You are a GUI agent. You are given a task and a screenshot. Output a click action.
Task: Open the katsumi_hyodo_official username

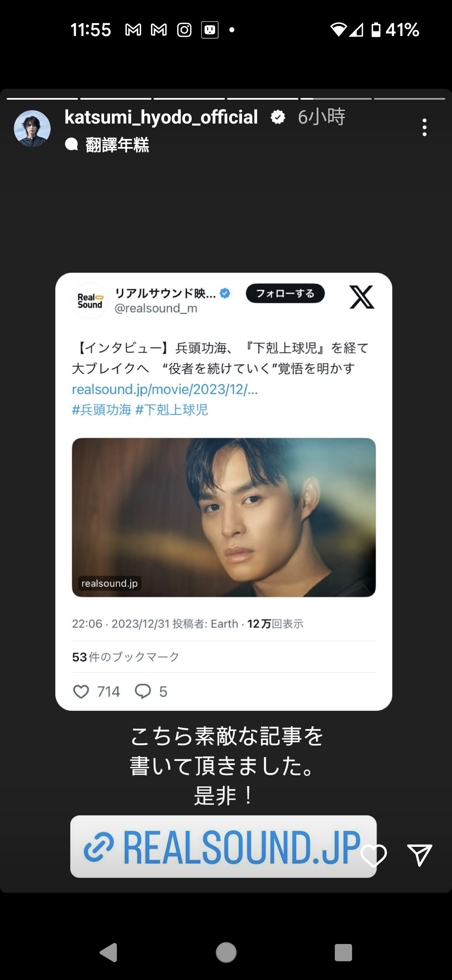[x=161, y=117]
